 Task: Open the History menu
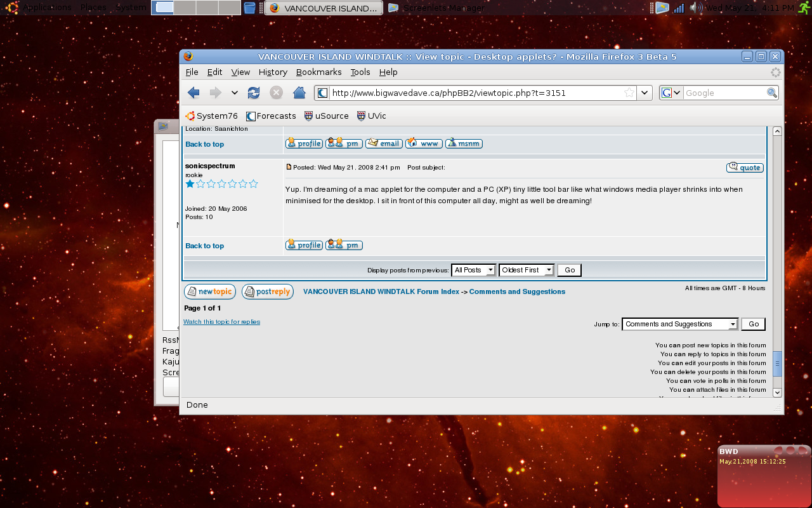pos(273,72)
